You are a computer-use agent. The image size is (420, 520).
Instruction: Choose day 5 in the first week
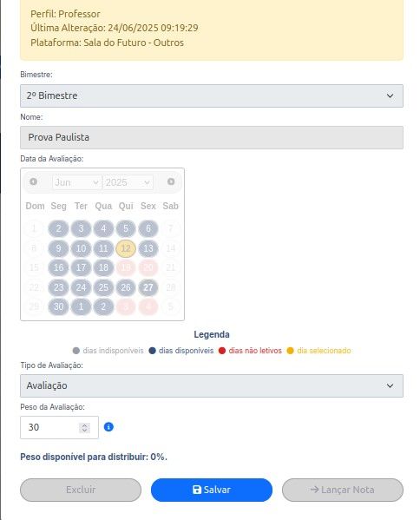pos(126,228)
